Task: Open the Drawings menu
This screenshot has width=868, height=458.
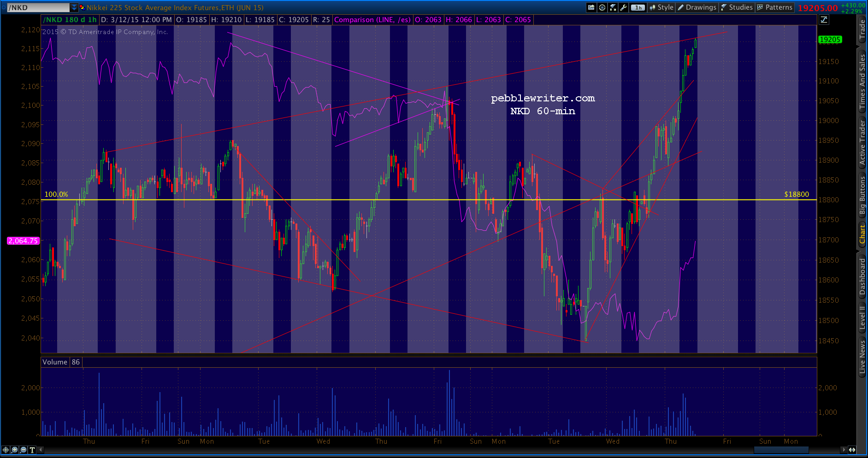Action: (x=697, y=7)
